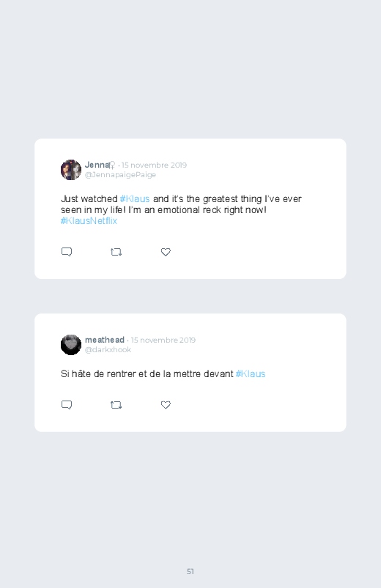Click the meathead display name
Image resolution: width=381 pixels, height=588 pixels.
[x=104, y=340]
